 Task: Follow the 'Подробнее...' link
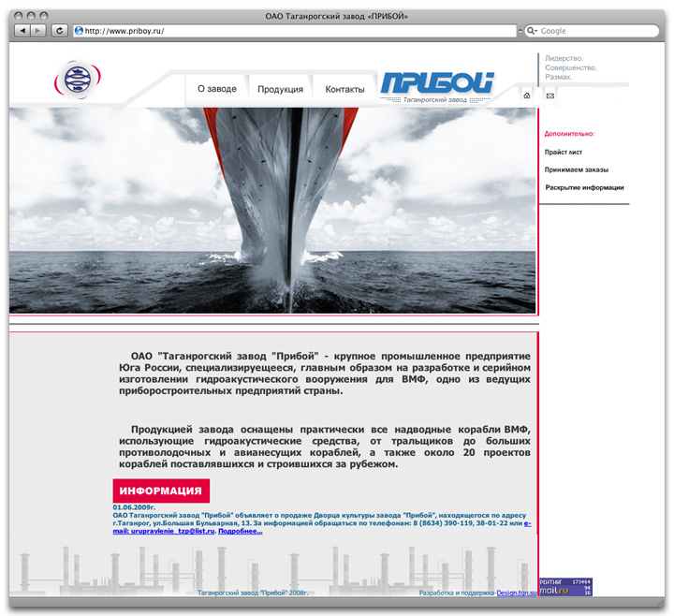tap(241, 531)
